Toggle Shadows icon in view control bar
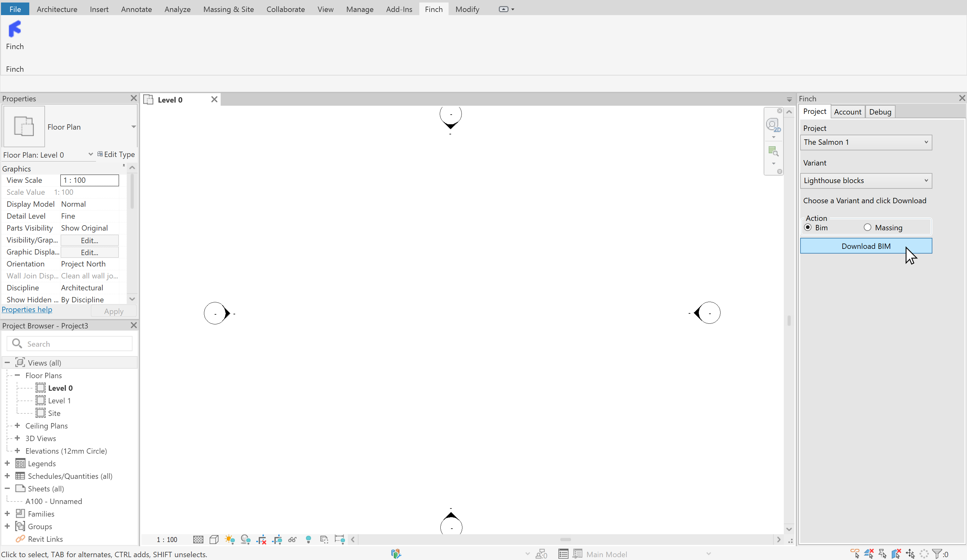Viewport: 967px width, 560px height. 246,539
